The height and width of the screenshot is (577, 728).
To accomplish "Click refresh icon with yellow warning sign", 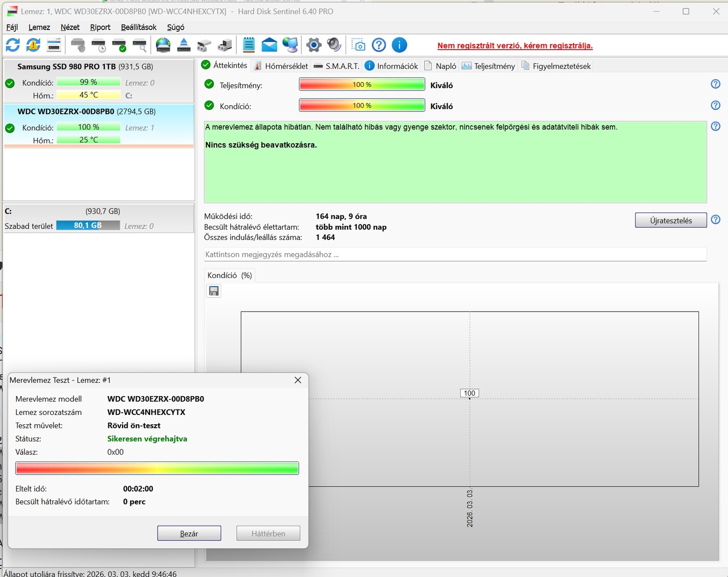I will click(33, 45).
